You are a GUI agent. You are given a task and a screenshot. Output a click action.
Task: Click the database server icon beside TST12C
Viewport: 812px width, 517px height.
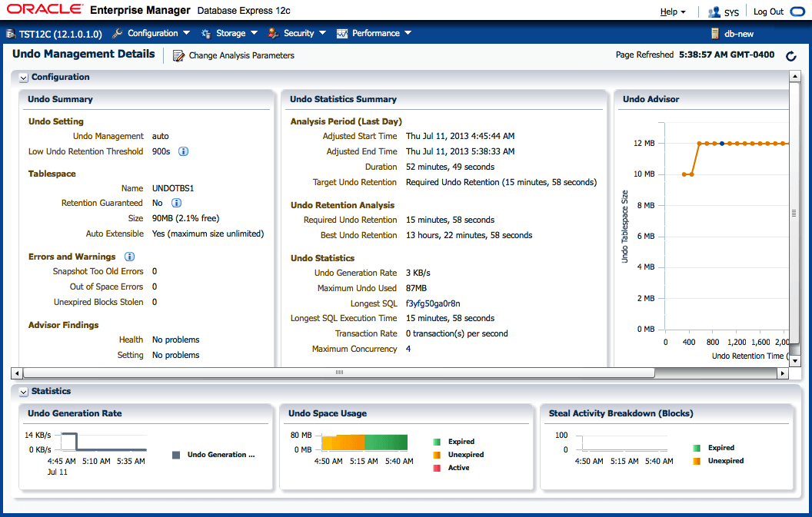(10, 34)
